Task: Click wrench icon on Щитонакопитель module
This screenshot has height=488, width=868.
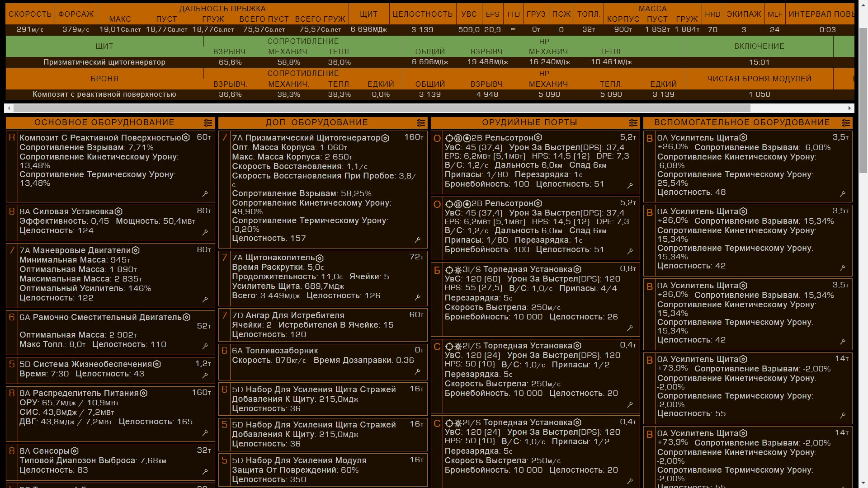Action: [418, 297]
